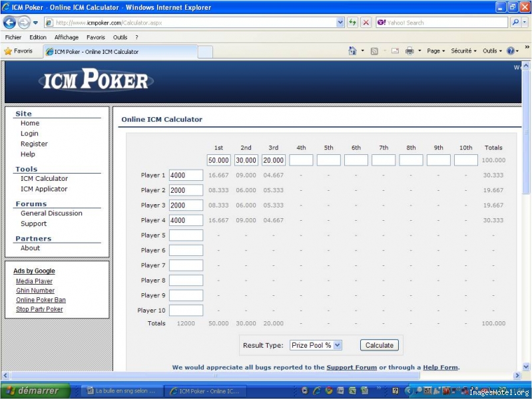Click the IE Forward arrow button
Image resolution: width=532 pixels, height=399 pixels.
24,23
